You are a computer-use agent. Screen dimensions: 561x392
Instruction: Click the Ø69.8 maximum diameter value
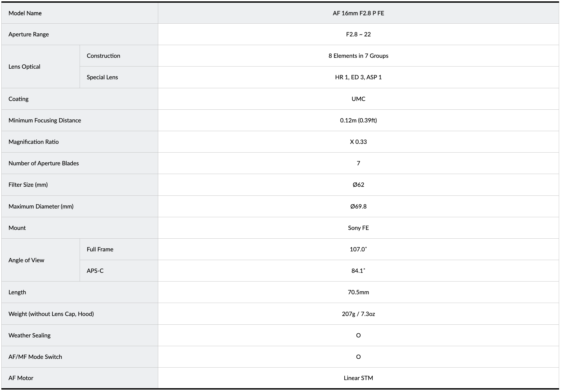click(x=358, y=206)
